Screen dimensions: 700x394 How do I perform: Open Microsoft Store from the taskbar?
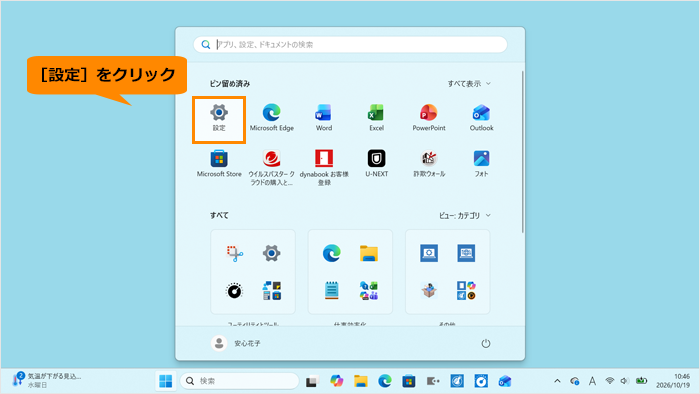pyautogui.click(x=409, y=381)
